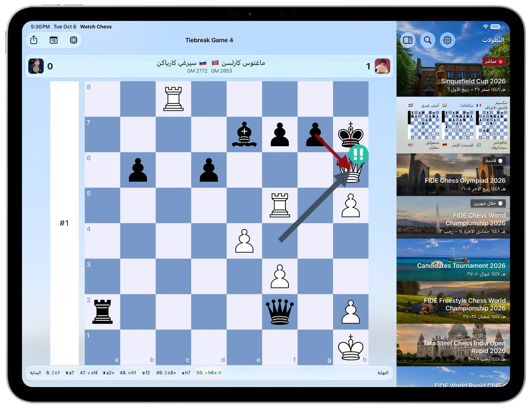Select the black rook on a2
The image size is (532, 408).
(103, 312)
